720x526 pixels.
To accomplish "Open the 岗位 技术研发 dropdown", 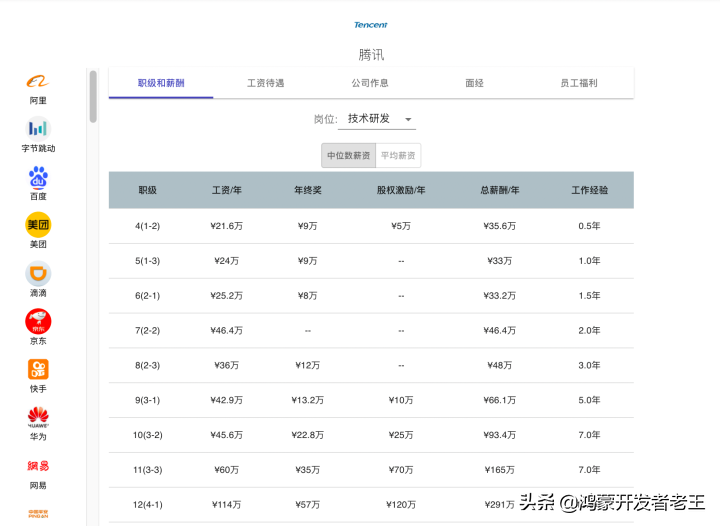I will 377,119.
